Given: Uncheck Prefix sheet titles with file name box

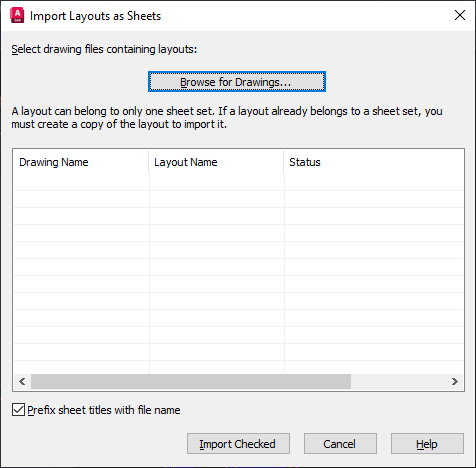Looking at the screenshot, I should pyautogui.click(x=18, y=410).
